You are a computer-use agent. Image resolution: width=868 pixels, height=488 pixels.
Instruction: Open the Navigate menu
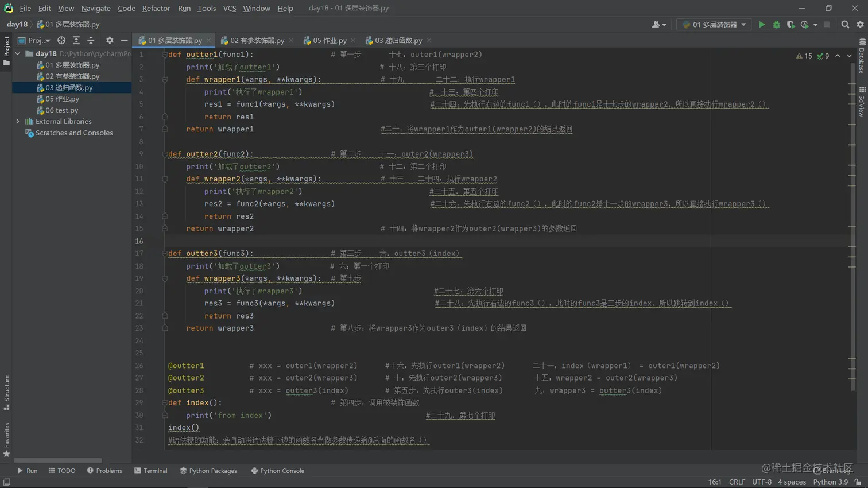click(x=96, y=8)
